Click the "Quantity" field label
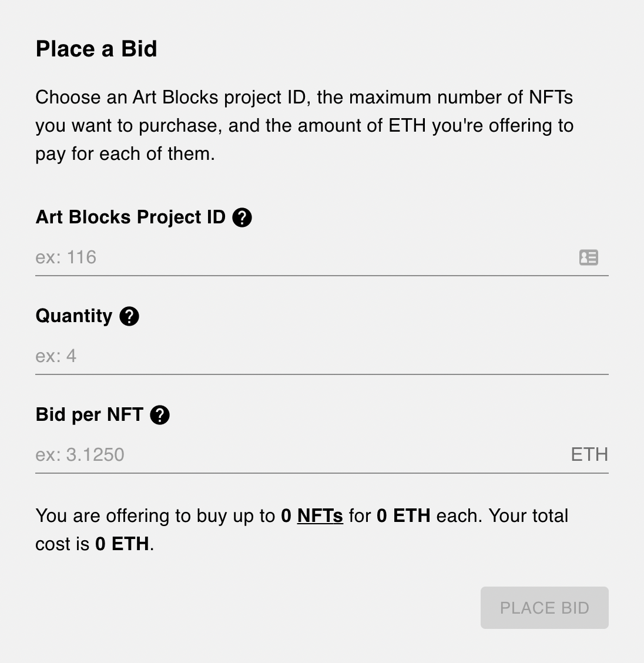 tap(74, 316)
